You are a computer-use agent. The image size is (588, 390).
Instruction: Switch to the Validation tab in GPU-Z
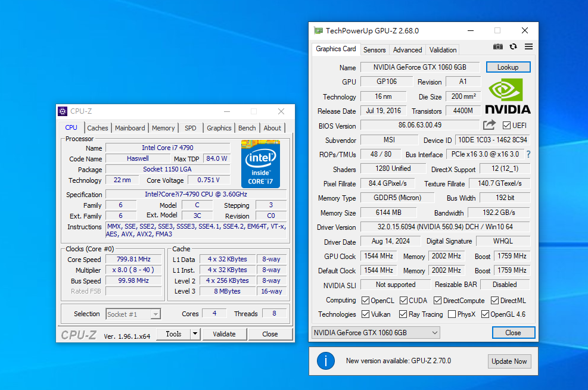click(x=443, y=50)
